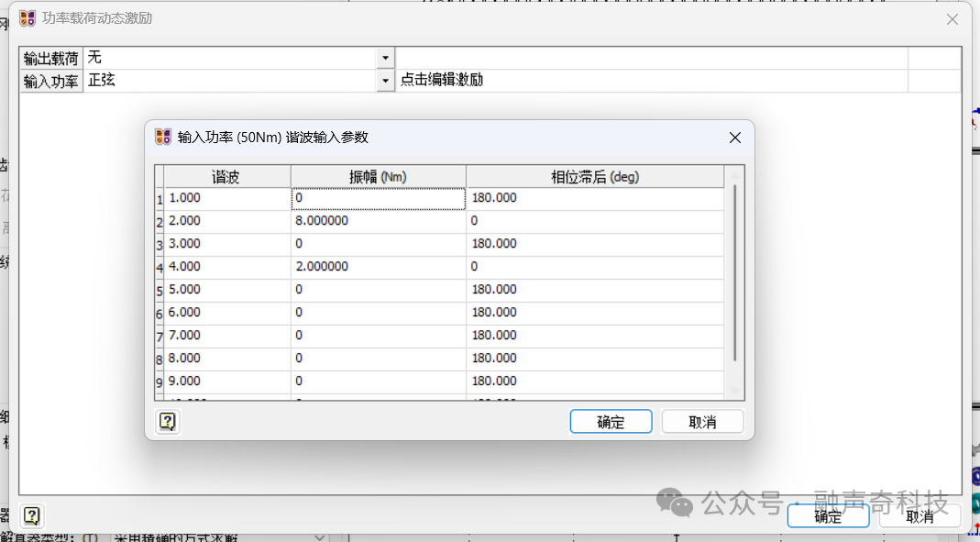Open help in power load excitation window

click(x=31, y=515)
